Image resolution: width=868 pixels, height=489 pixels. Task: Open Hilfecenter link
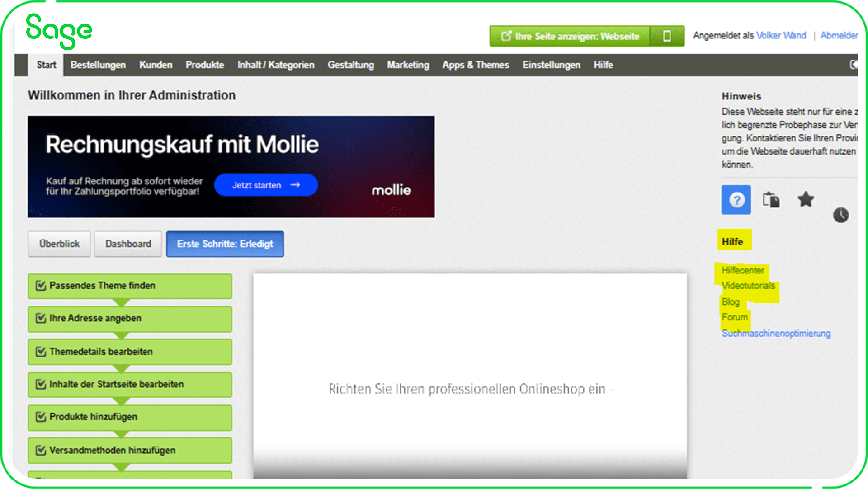click(x=743, y=270)
